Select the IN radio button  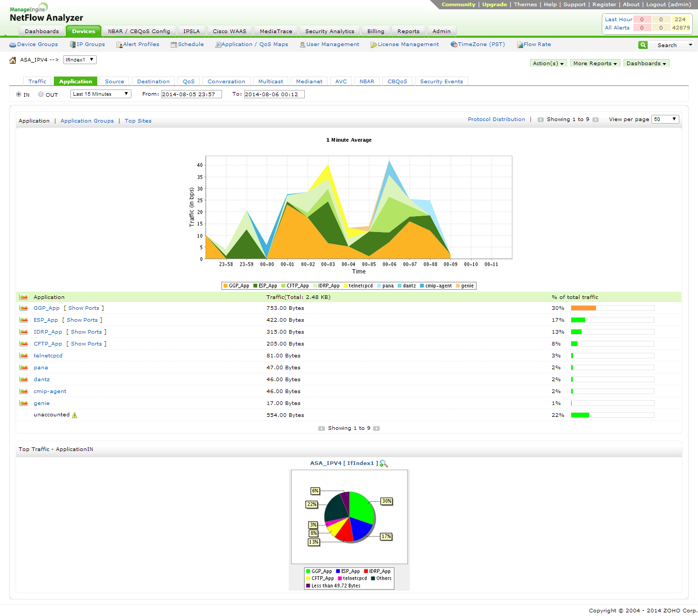click(x=19, y=95)
